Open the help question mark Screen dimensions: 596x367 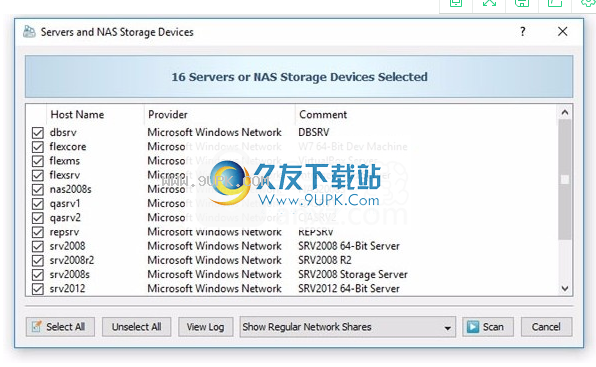click(523, 32)
